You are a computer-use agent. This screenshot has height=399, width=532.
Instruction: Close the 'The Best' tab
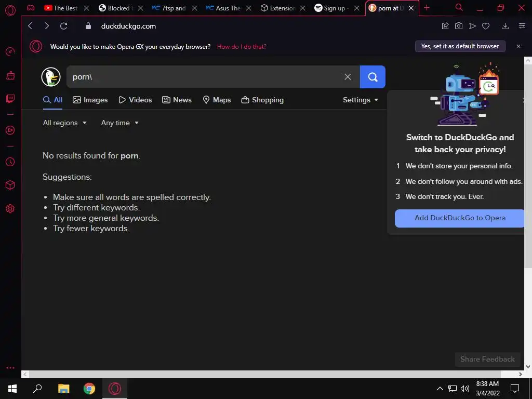point(87,8)
